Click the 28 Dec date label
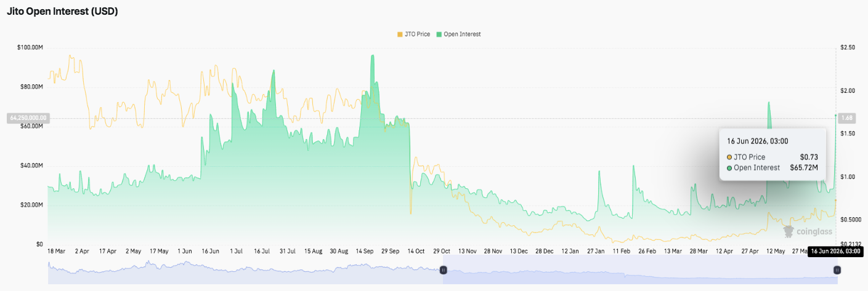 pyautogui.click(x=543, y=252)
